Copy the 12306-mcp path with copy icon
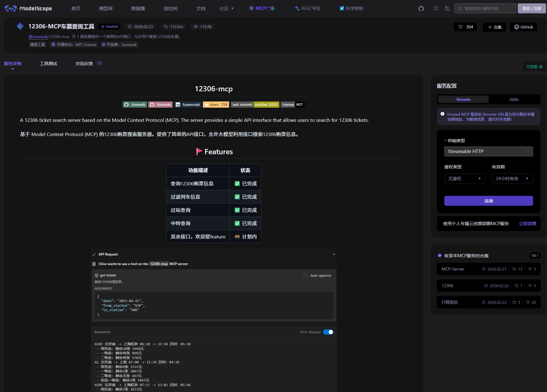The image size is (547, 392). coord(74,36)
